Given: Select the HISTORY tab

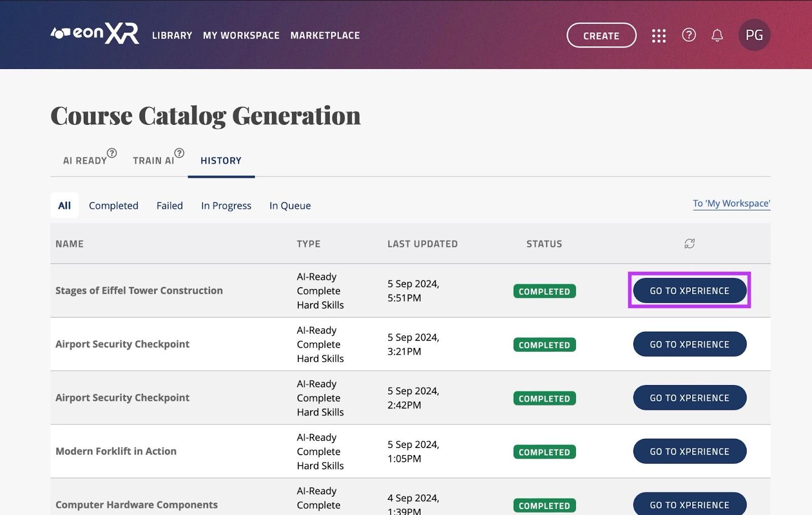Looking at the screenshot, I should 221,161.
